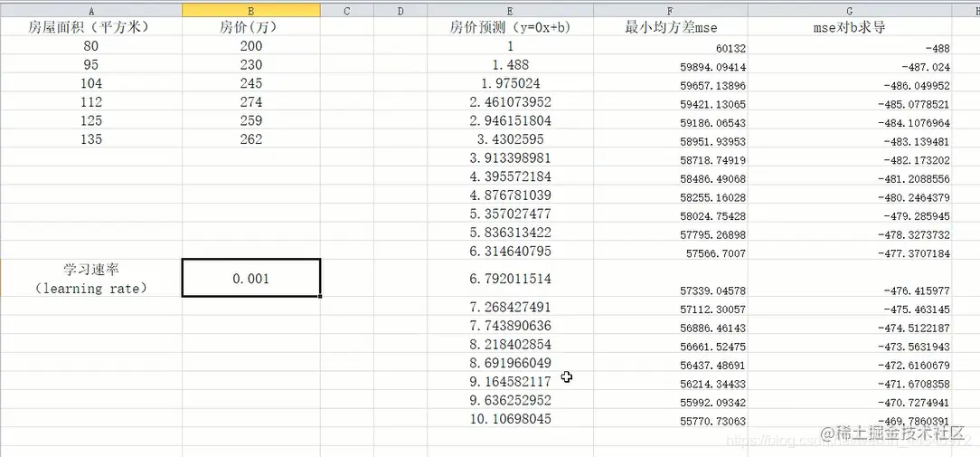
Task: Select derivative cell -479.285945
Action: point(850,214)
